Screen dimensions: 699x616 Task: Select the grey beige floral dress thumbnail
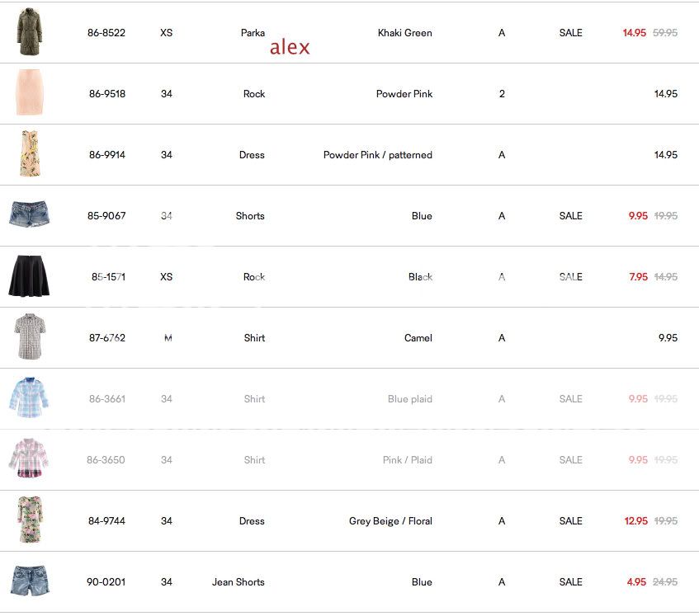[29, 520]
